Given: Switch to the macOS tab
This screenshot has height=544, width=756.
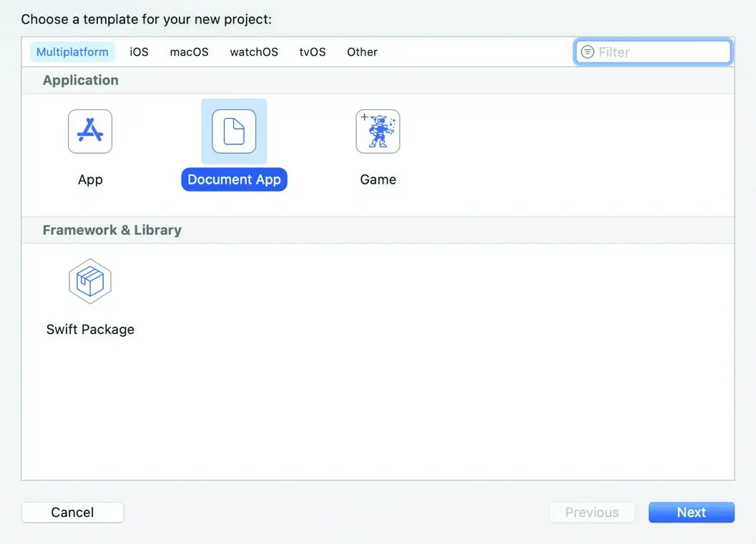Looking at the screenshot, I should click(x=189, y=52).
